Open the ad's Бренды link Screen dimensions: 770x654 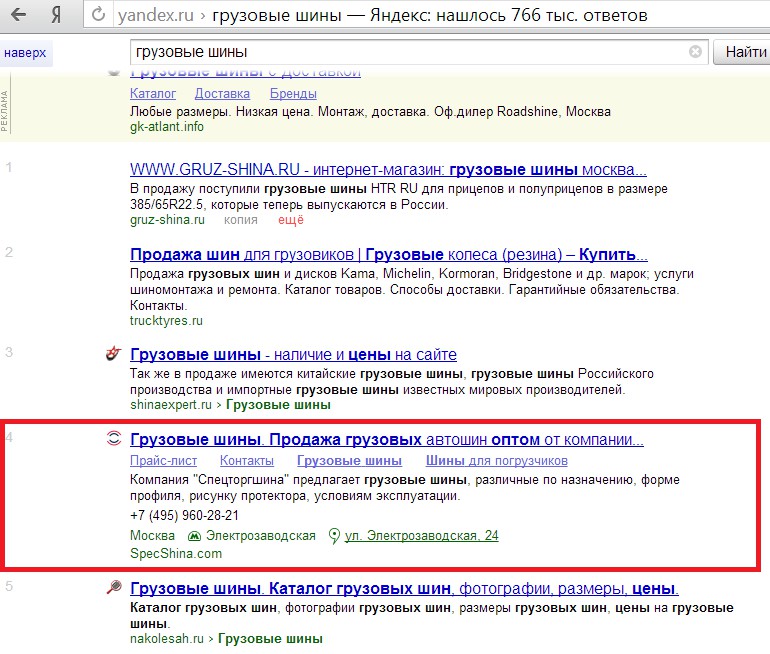click(x=293, y=93)
